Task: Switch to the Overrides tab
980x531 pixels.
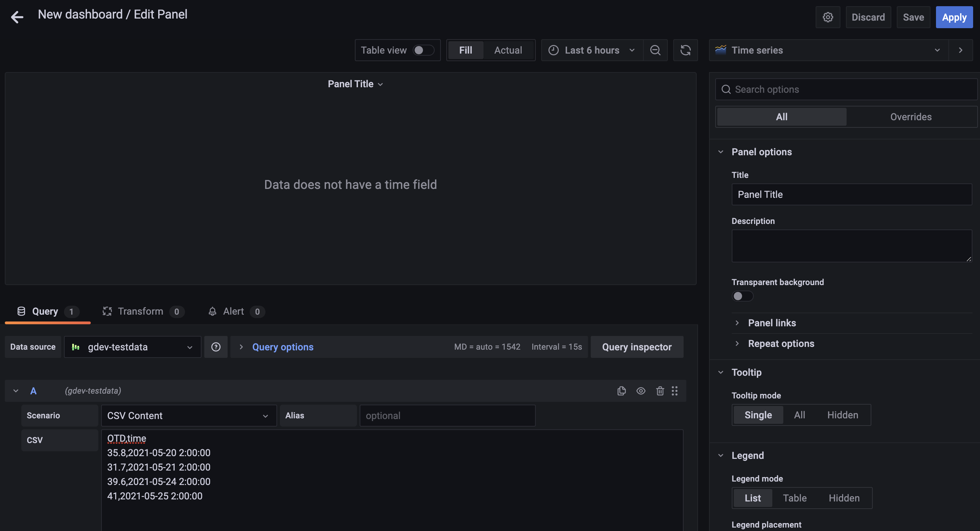Action: click(911, 117)
